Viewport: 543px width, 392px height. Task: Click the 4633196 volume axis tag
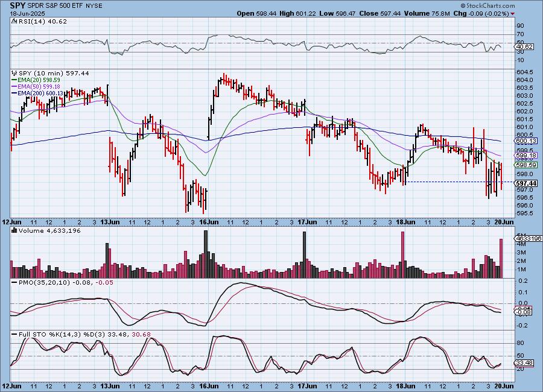tap(528, 239)
